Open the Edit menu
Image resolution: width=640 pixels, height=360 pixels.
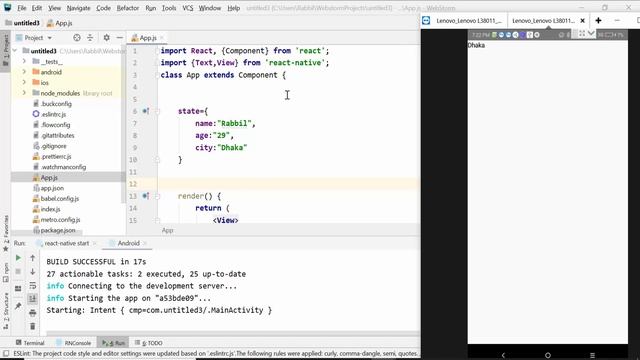[37, 8]
